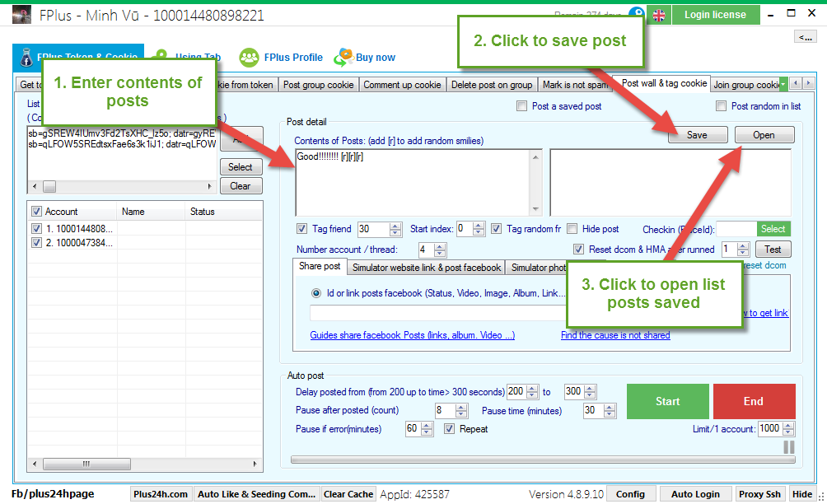
Task: Open Find the cause is not shared link
Action: pos(615,335)
